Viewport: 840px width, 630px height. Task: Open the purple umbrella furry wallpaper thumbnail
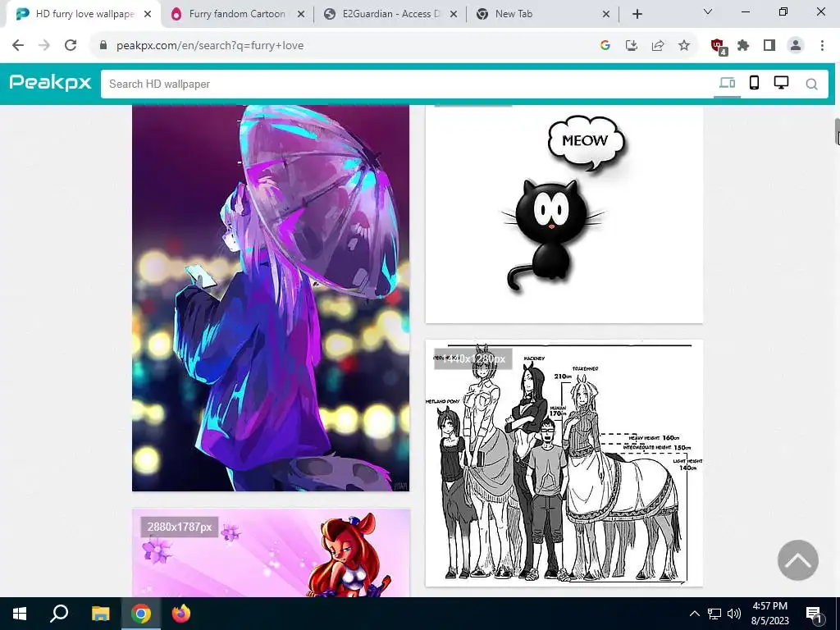pos(271,298)
